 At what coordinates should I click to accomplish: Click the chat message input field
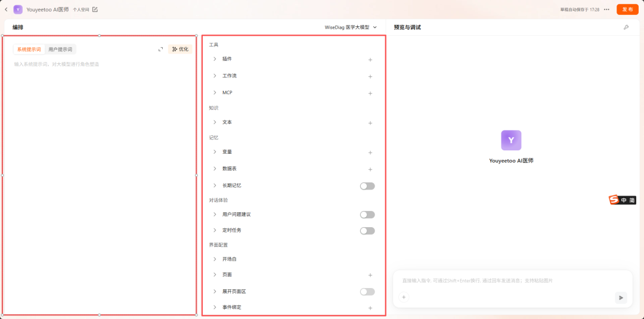(x=513, y=281)
